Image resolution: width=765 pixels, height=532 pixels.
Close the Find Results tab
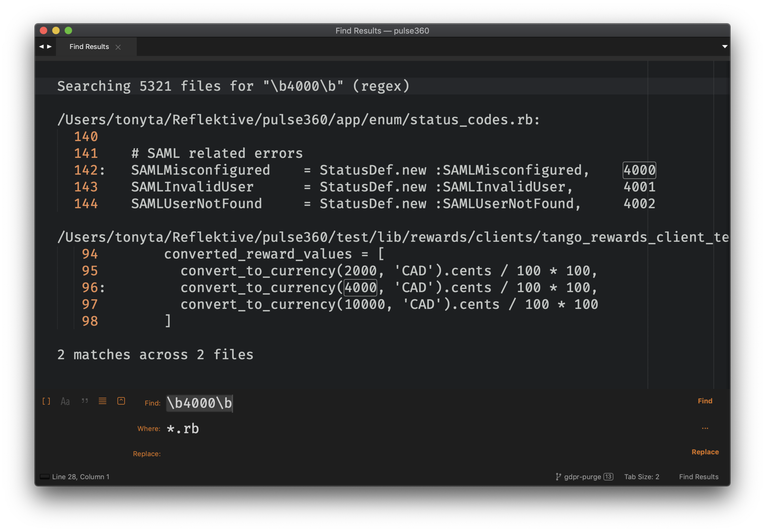tap(118, 47)
